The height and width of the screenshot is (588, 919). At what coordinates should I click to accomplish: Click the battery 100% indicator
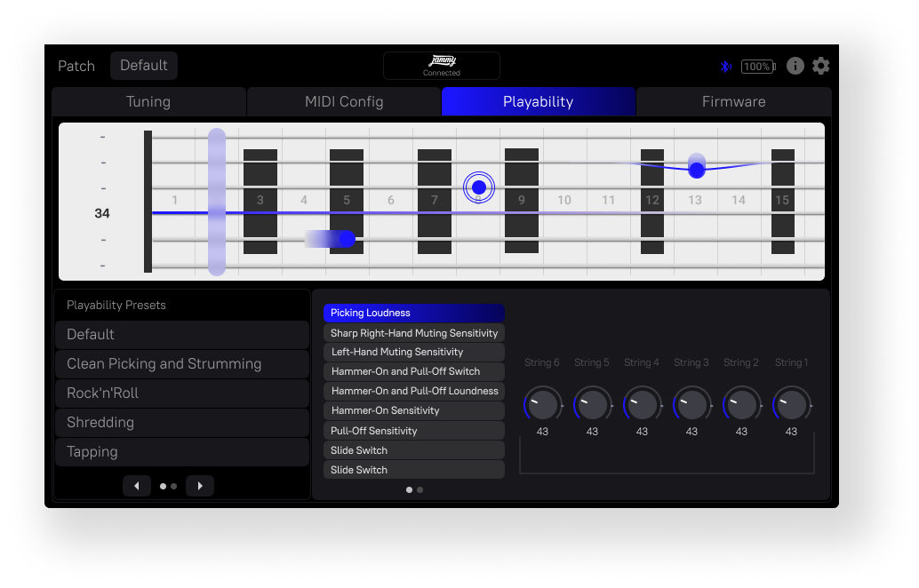point(758,67)
